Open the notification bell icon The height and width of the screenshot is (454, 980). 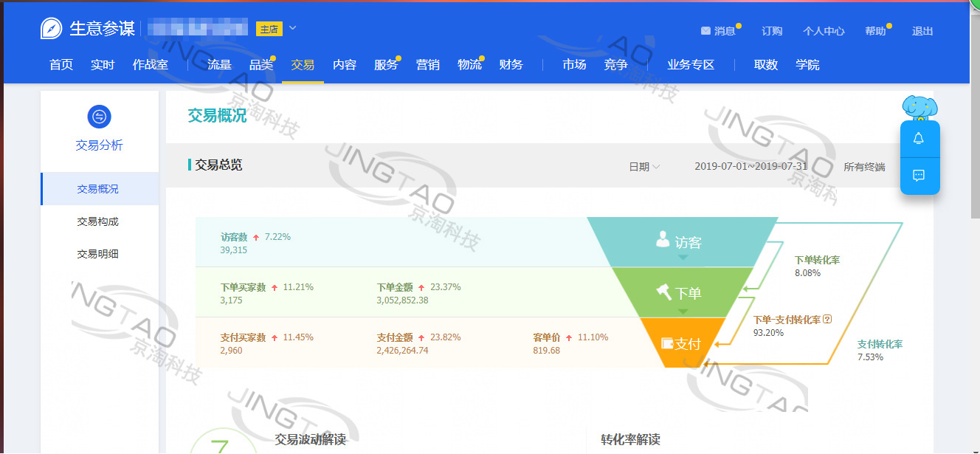pos(919,139)
